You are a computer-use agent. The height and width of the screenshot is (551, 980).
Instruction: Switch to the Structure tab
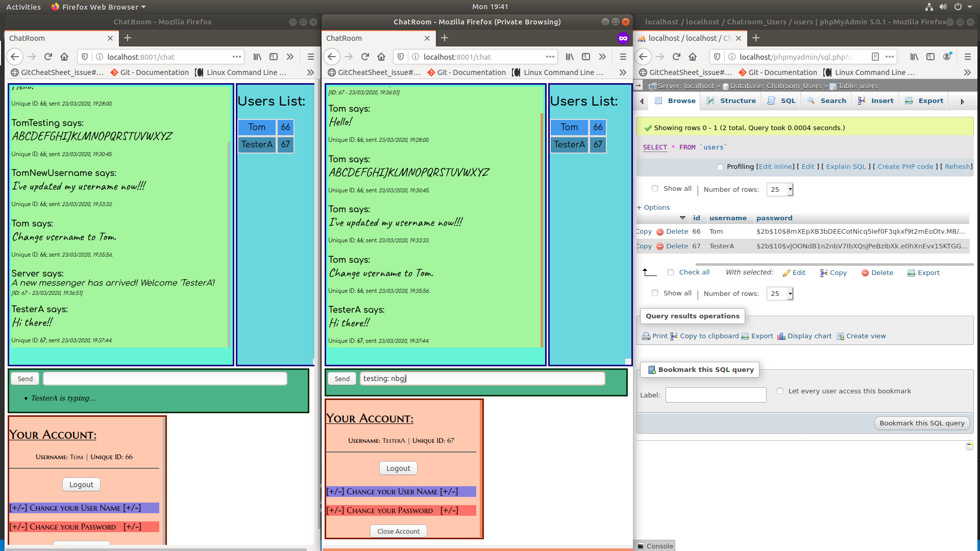tap(731, 101)
